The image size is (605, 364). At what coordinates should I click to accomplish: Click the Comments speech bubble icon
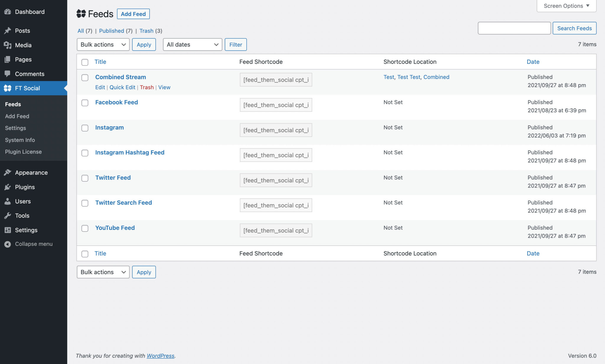(x=8, y=74)
